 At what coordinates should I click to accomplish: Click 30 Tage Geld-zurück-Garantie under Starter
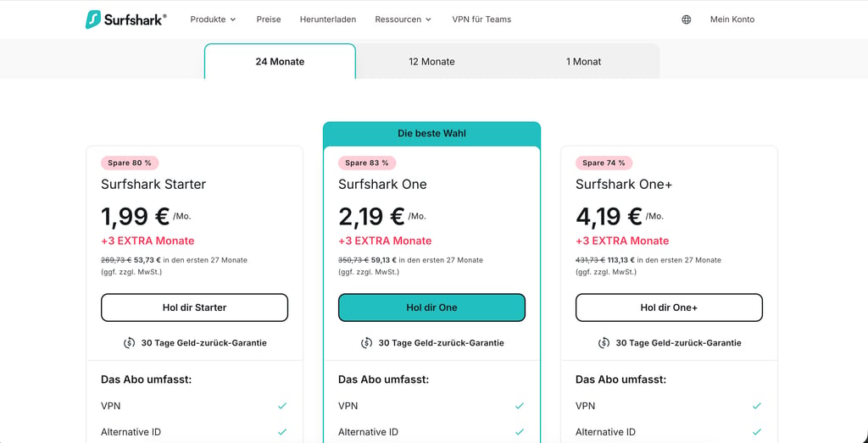(x=203, y=343)
